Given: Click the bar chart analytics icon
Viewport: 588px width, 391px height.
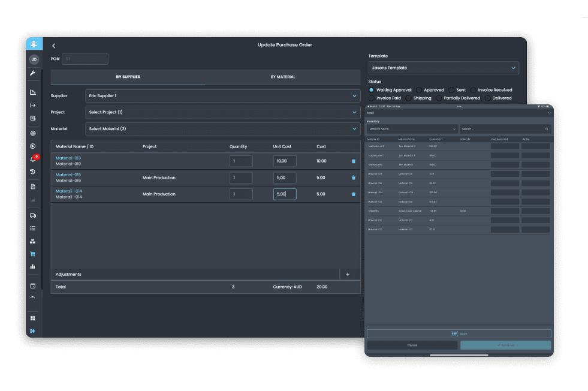Looking at the screenshot, I should (x=33, y=266).
